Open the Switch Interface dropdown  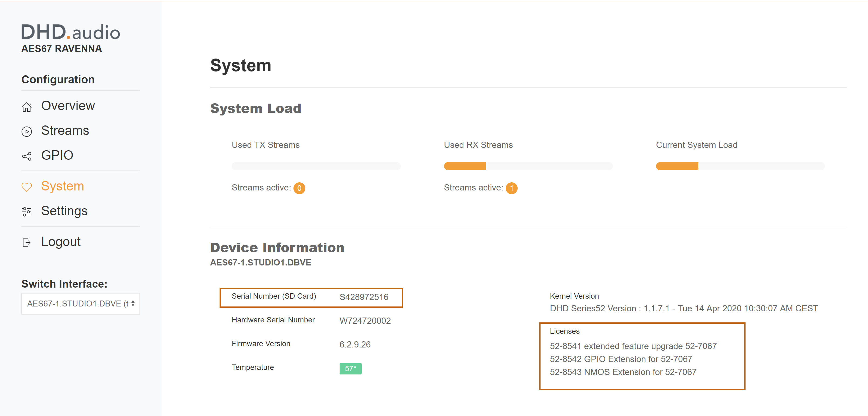click(81, 304)
